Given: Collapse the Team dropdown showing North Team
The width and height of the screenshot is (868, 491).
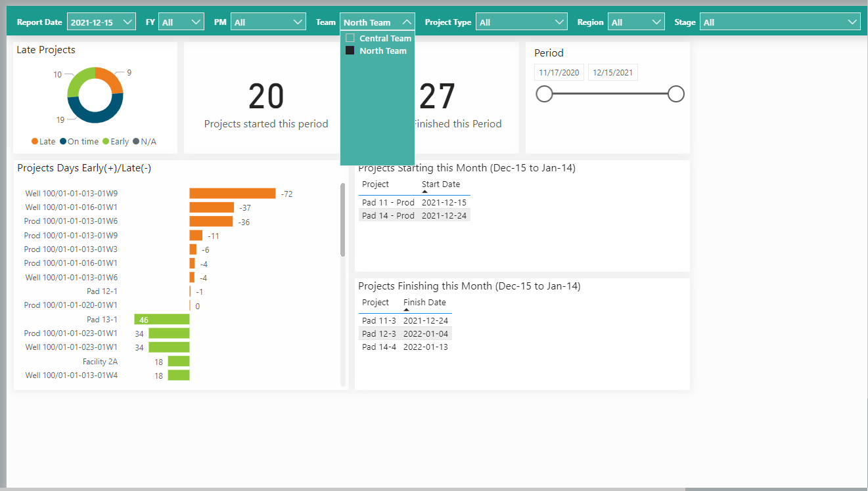Looking at the screenshot, I should pos(377,22).
